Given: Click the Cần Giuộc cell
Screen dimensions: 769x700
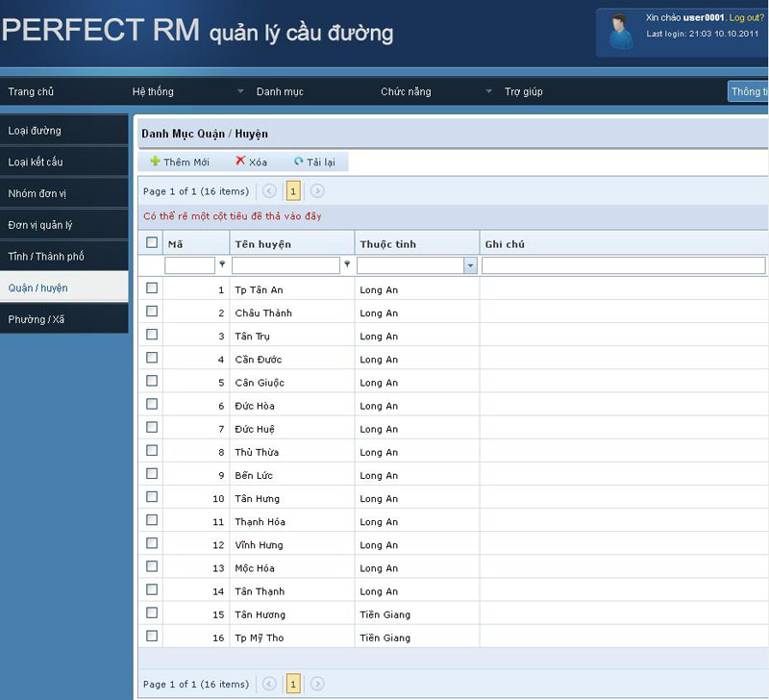Looking at the screenshot, I should pyautogui.click(x=292, y=382).
